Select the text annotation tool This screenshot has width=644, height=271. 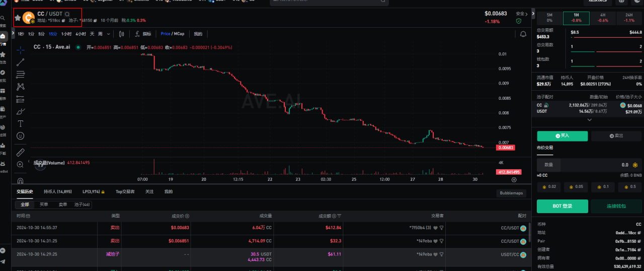[x=20, y=123]
